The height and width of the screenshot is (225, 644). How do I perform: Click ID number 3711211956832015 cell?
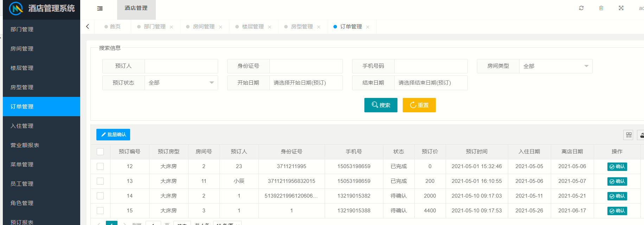pyautogui.click(x=292, y=181)
